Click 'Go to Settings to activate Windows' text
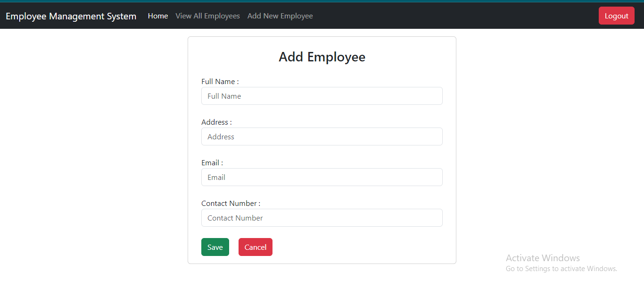This screenshot has height=281, width=644. [561, 269]
